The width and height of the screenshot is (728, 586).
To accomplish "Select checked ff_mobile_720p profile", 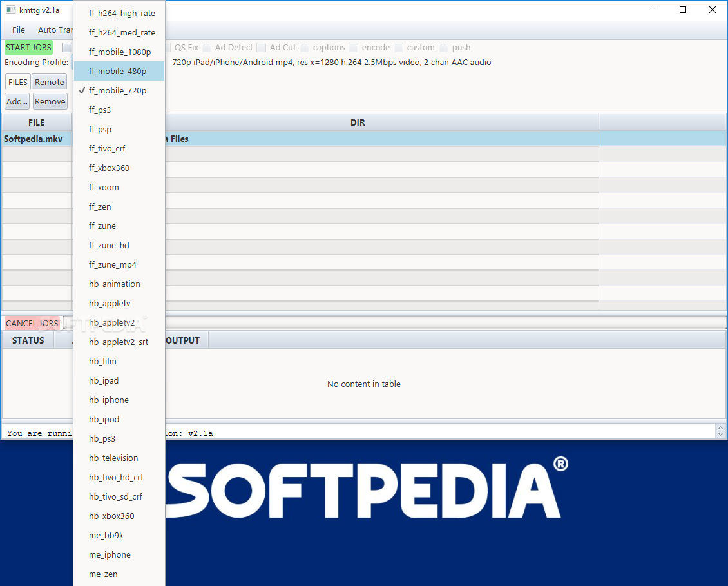I will (119, 91).
